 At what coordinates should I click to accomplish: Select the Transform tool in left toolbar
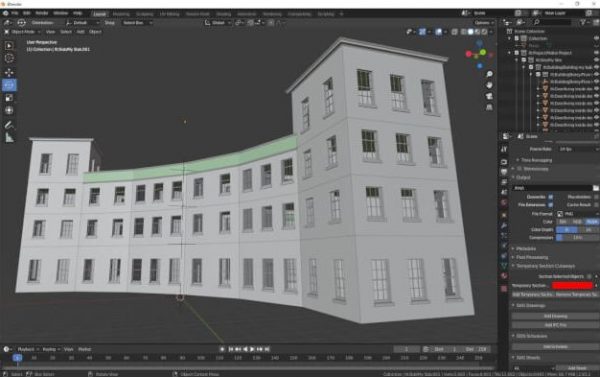pyautogui.click(x=9, y=111)
